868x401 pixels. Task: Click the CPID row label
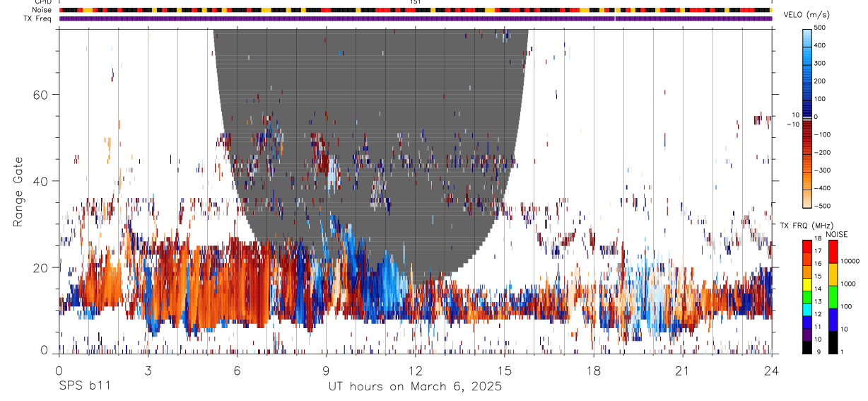[x=42, y=2]
